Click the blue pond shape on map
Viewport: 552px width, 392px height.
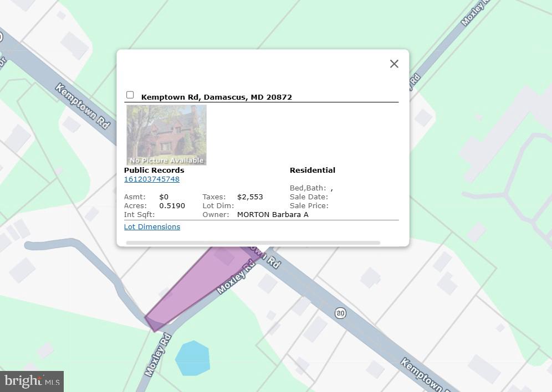pos(192,358)
